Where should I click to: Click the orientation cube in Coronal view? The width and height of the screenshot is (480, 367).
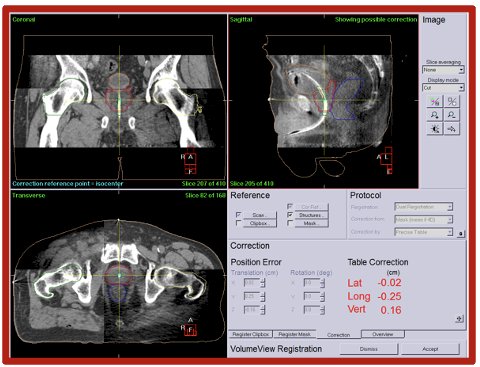click(191, 161)
